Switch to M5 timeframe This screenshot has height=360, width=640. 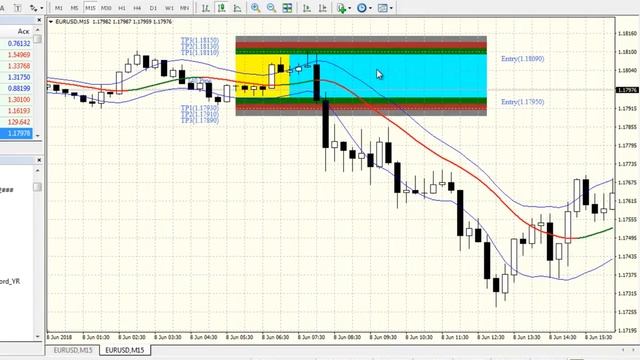74,8
